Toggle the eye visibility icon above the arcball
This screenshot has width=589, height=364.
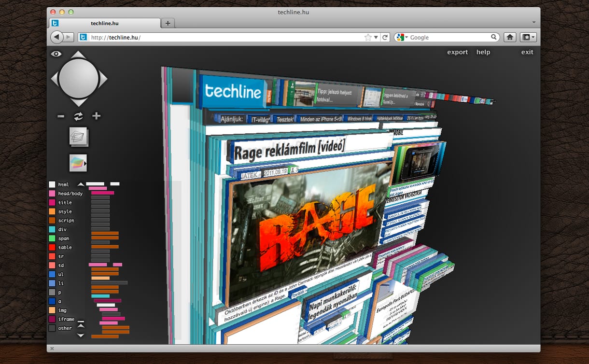pos(56,54)
